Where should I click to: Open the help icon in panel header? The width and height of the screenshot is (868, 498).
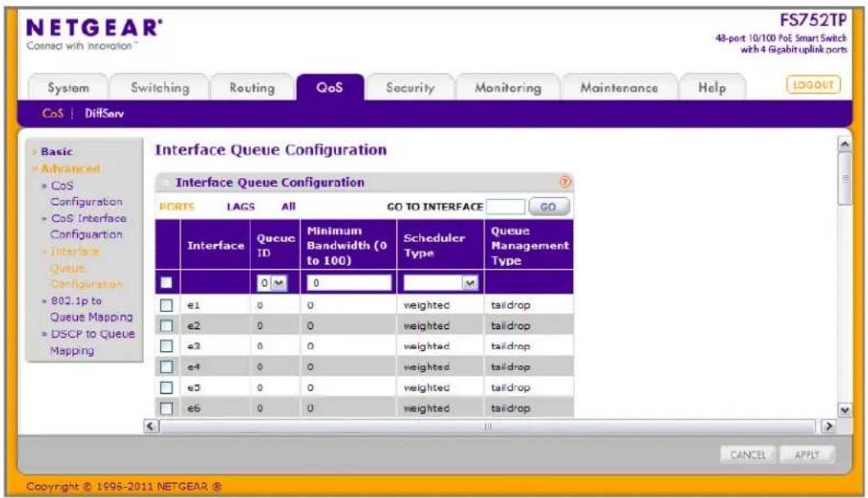564,182
